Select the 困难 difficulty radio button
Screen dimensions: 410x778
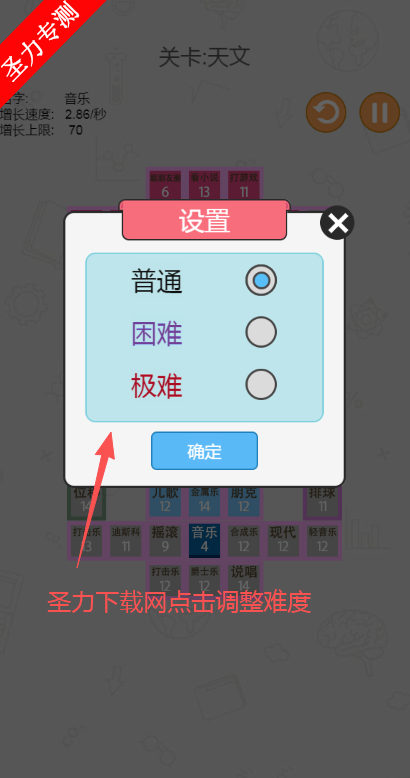261,332
